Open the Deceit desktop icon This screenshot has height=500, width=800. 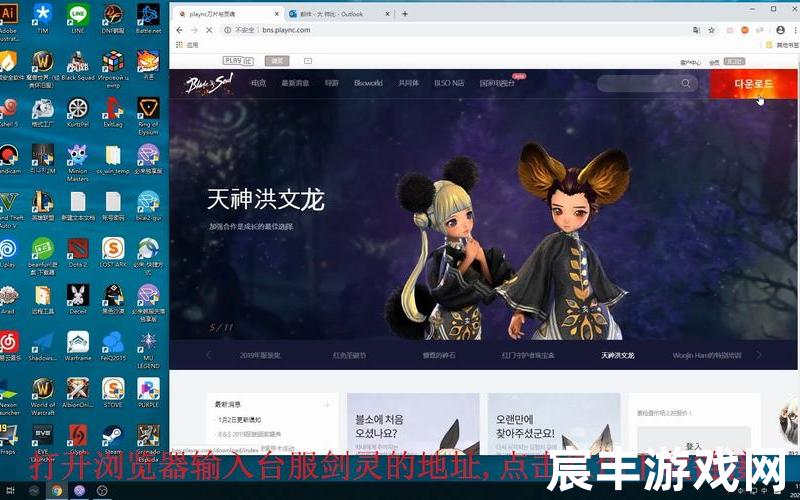(78, 299)
